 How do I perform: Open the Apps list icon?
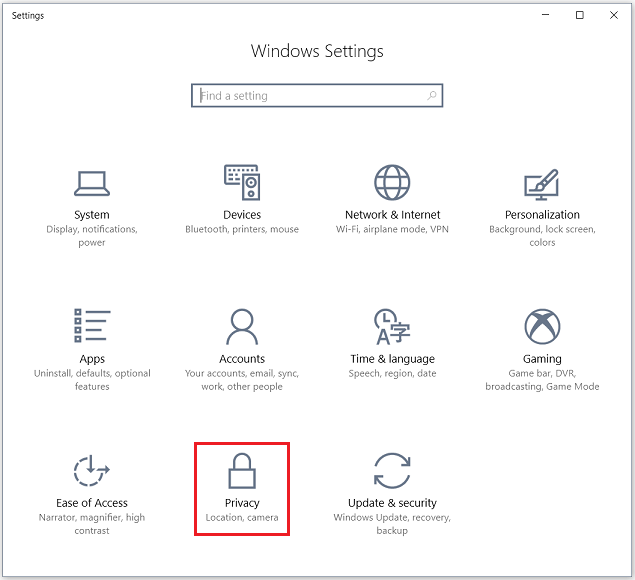[92, 326]
